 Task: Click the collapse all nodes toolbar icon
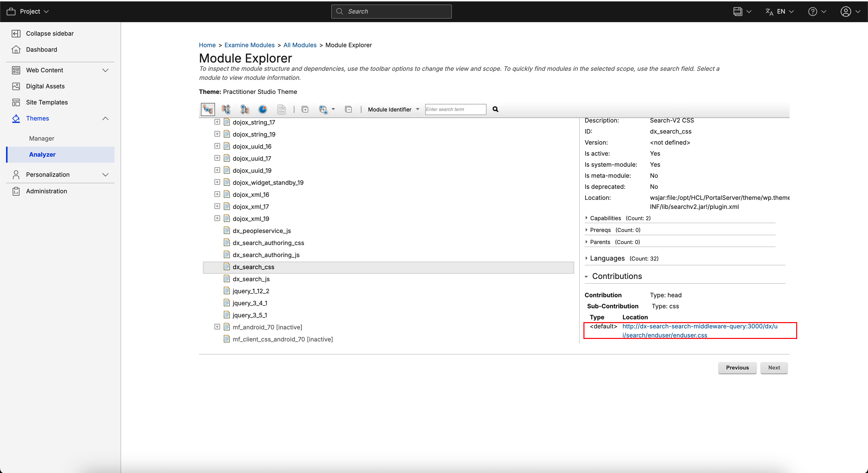pyautogui.click(x=348, y=109)
